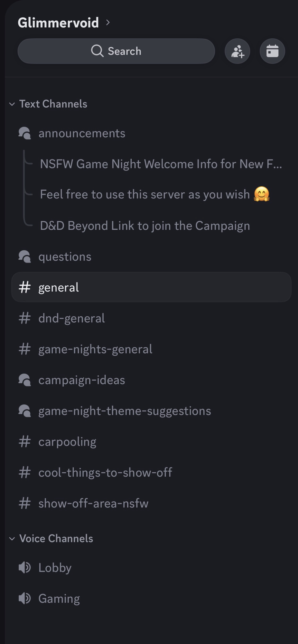
Task: Open the NSFW Game Night Welcome thread
Action: [161, 164]
